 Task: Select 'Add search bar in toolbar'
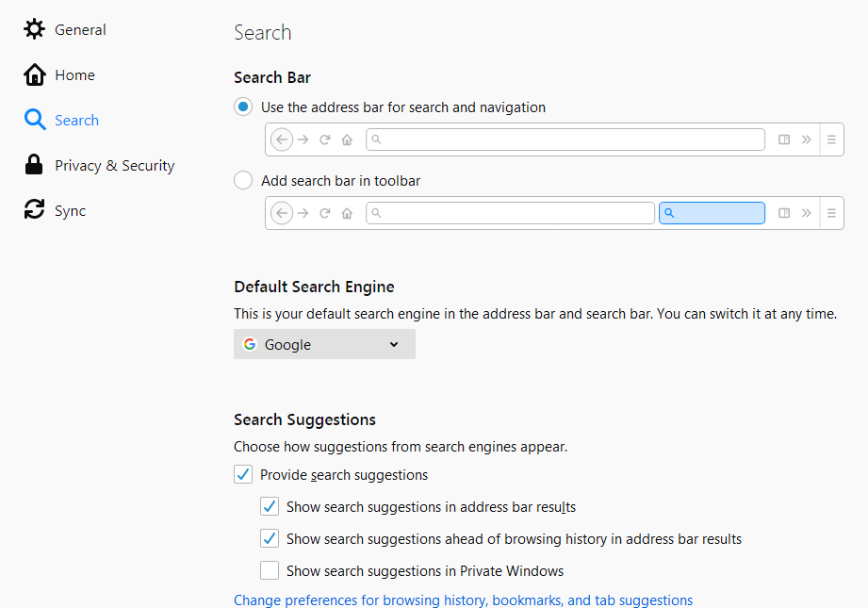(x=242, y=180)
